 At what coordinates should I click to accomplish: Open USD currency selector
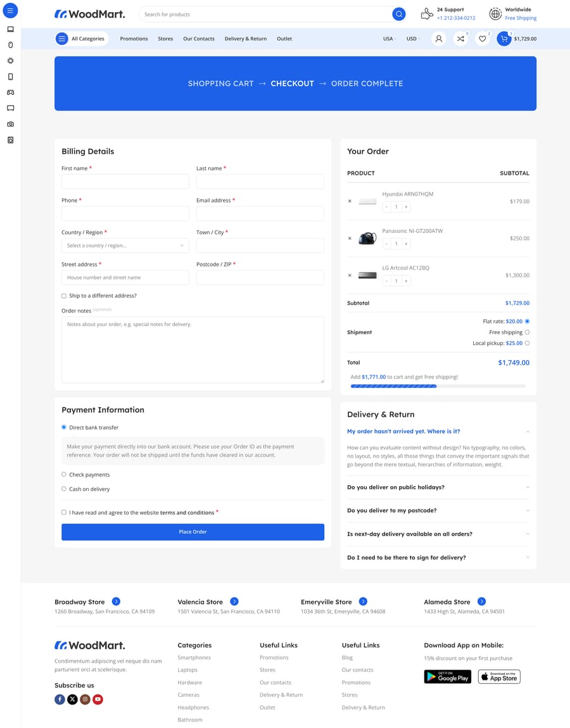click(x=413, y=39)
